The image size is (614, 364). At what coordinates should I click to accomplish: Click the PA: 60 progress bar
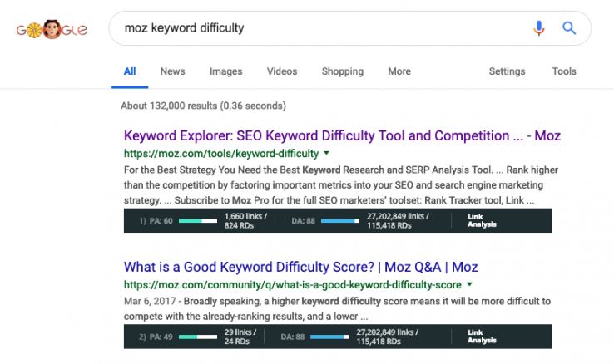197,221
